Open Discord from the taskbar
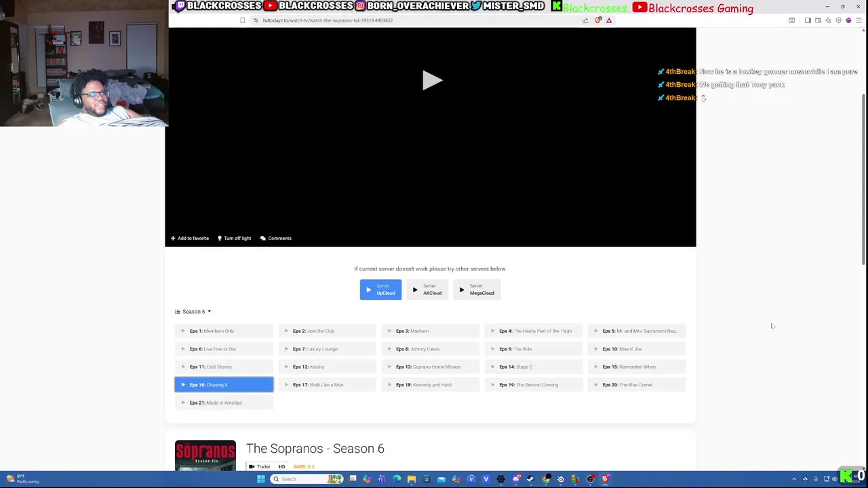Screen dimensions: 868x488 coord(515,479)
